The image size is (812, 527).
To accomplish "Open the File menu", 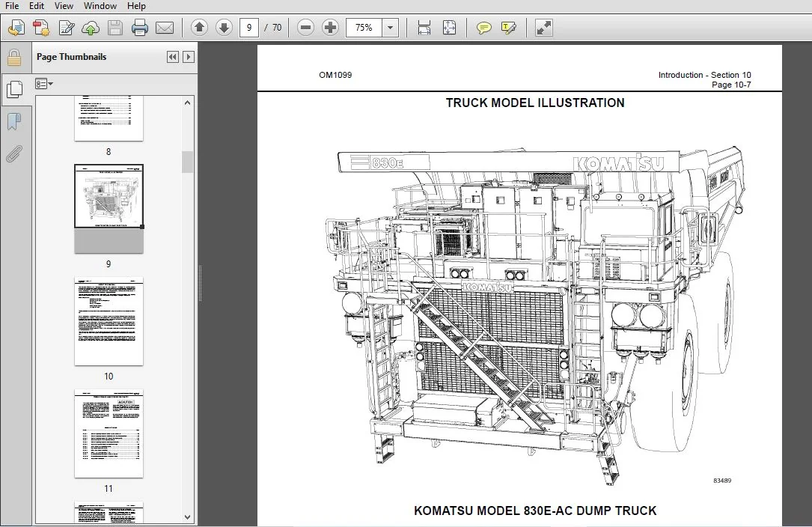I will 11,6.
